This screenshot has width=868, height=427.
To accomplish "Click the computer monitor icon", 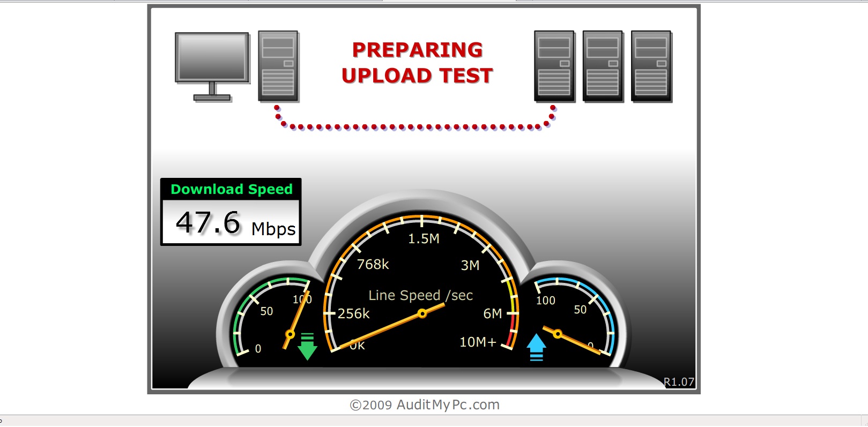I will (212, 66).
